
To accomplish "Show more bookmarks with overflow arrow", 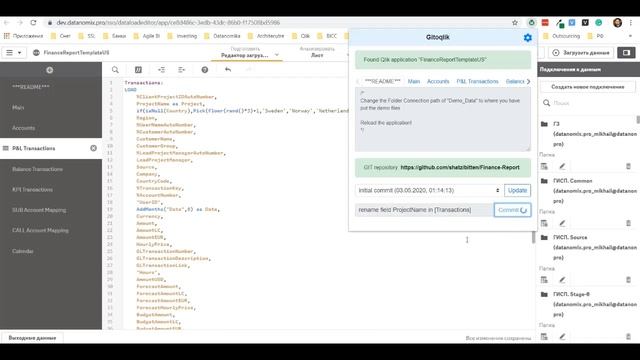I will 630,36.
